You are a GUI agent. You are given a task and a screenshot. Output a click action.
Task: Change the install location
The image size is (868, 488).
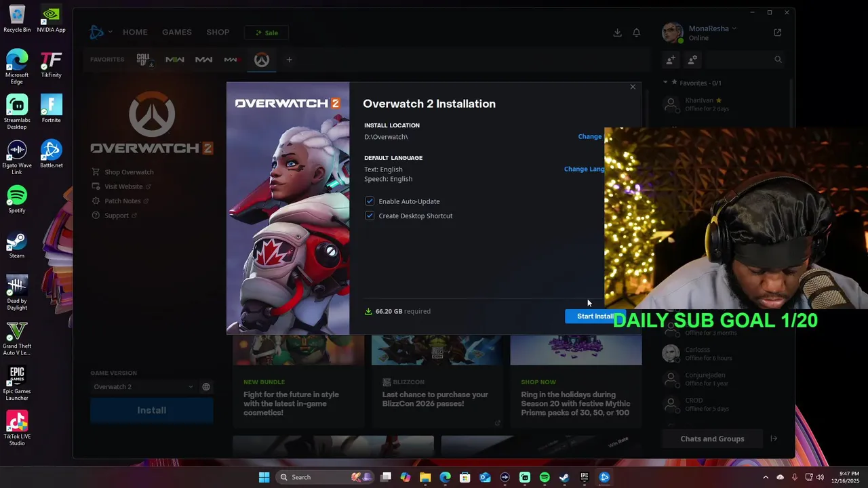(590, 137)
